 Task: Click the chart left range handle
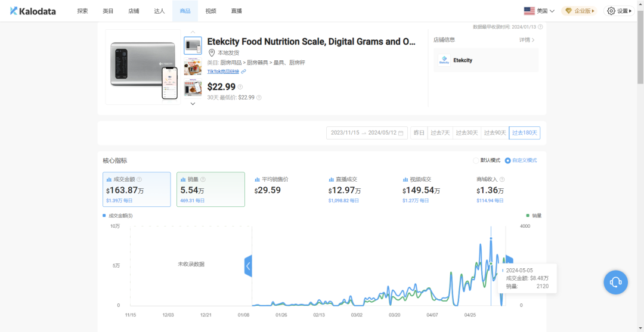coord(248,266)
